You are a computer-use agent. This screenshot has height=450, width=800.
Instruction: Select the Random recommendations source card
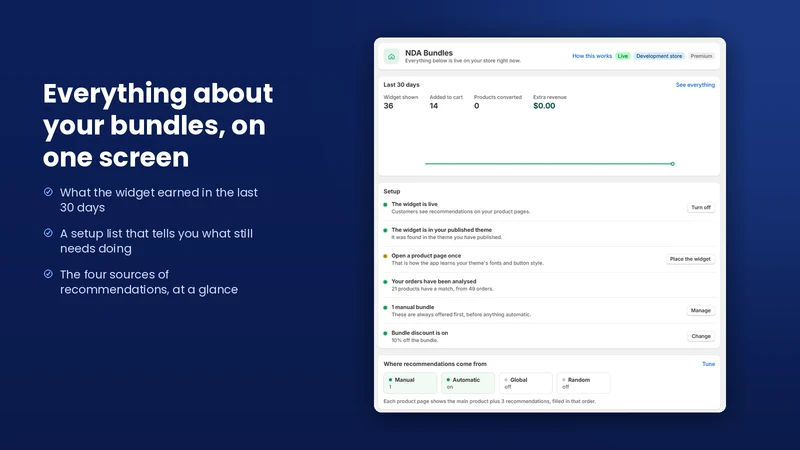(x=583, y=383)
